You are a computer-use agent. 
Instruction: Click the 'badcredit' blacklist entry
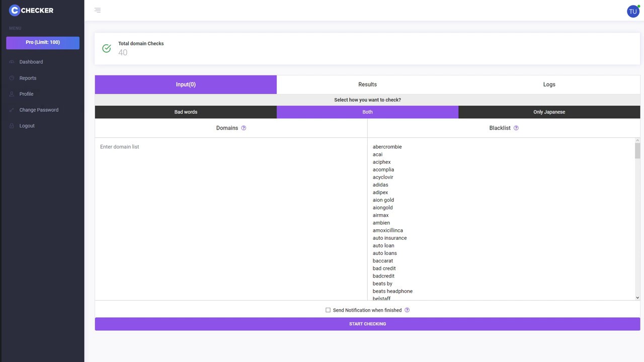[384, 276]
